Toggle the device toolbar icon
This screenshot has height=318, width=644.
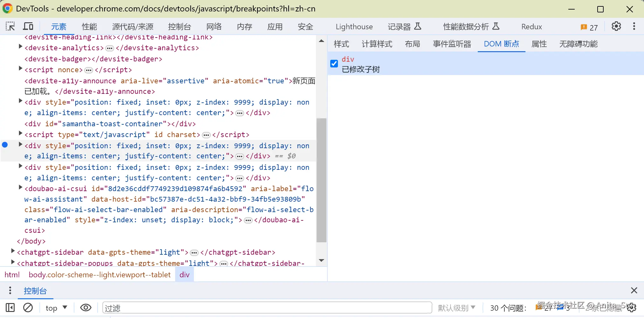click(x=28, y=26)
